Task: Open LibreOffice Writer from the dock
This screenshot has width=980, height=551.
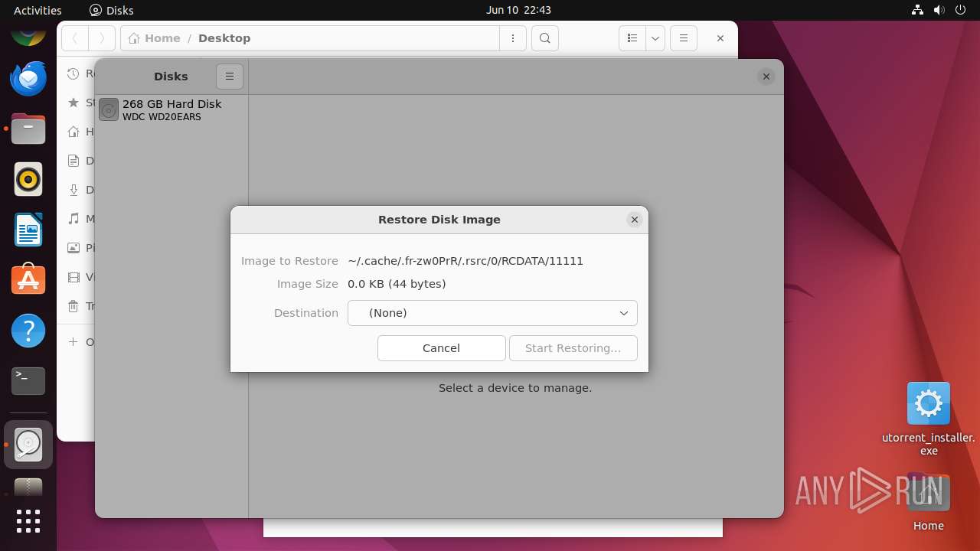Action: click(x=28, y=230)
